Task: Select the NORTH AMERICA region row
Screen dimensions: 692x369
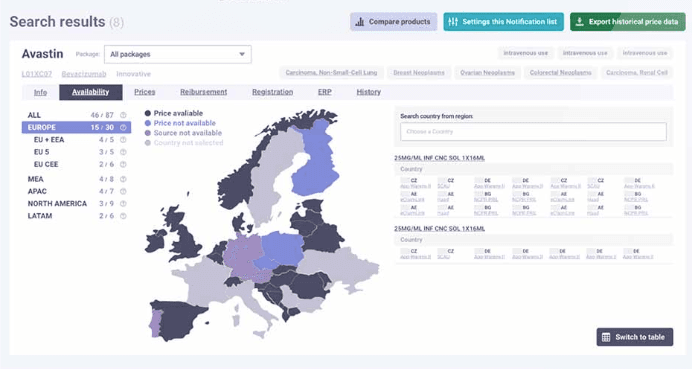Action: pos(76,204)
